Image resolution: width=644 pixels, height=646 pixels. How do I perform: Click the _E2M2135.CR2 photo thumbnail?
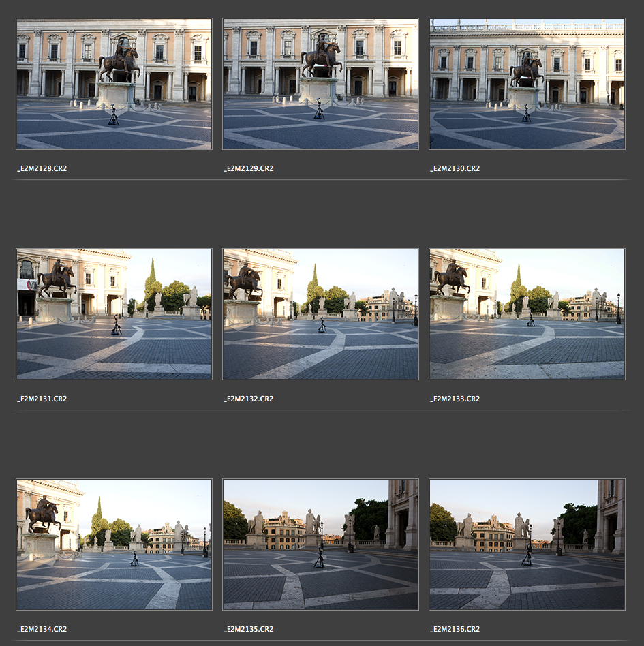point(320,544)
